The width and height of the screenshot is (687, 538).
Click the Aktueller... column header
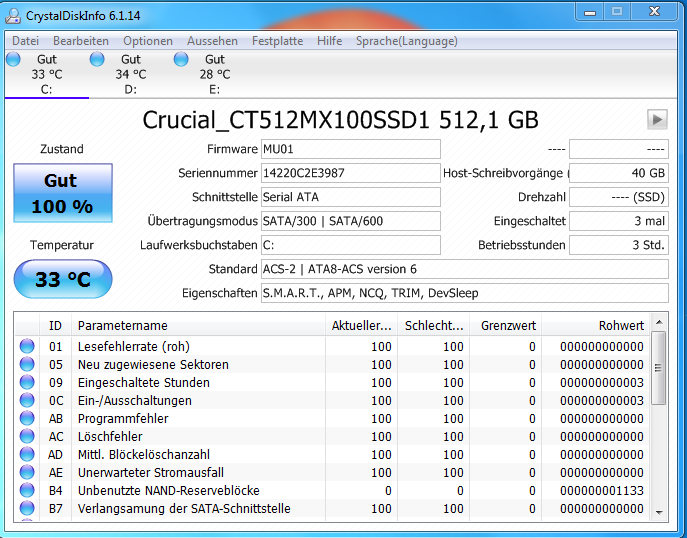[361, 326]
